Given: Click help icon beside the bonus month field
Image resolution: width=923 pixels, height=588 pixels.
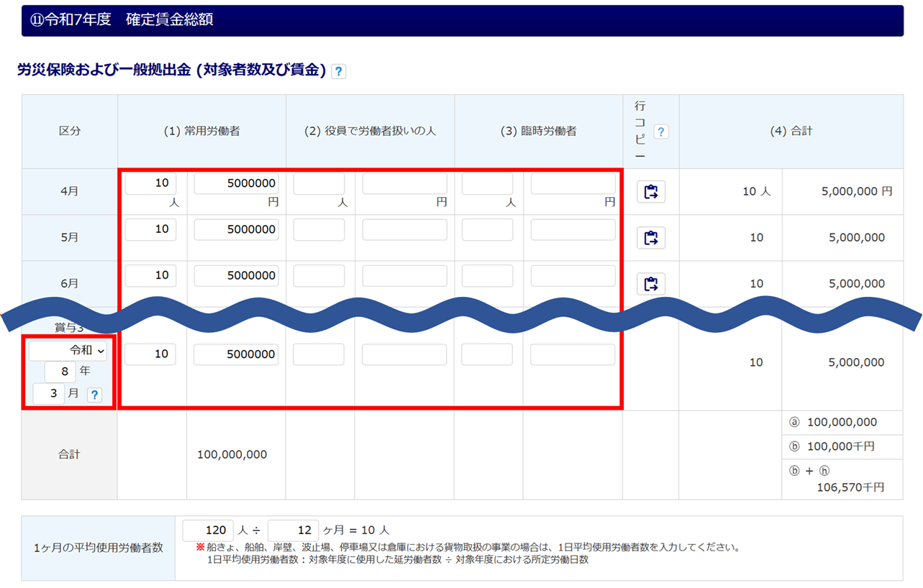Looking at the screenshot, I should point(94,395).
